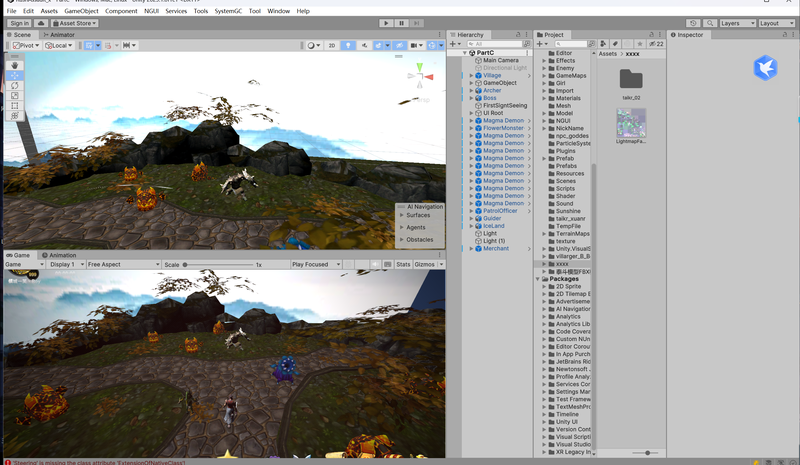Toggle Hierarchy panel lock

point(518,35)
